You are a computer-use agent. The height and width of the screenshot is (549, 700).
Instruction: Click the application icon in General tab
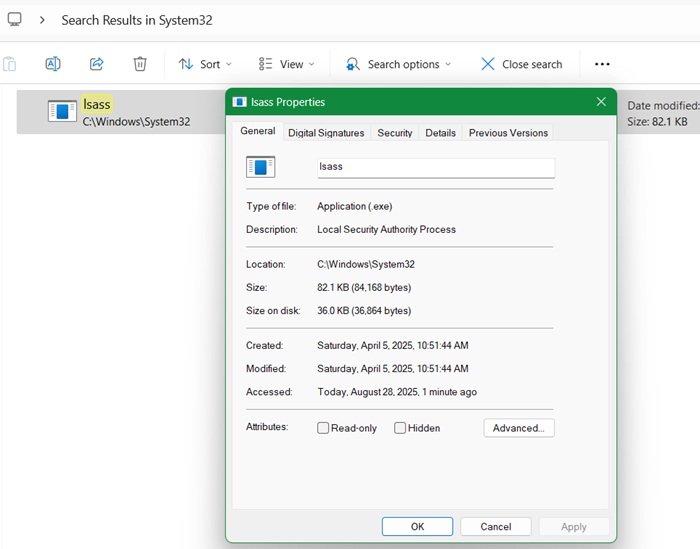coord(261,167)
